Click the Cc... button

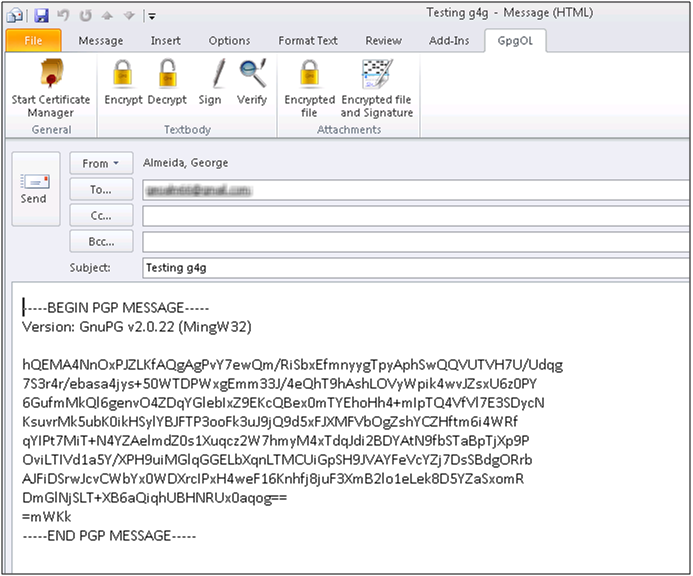101,215
